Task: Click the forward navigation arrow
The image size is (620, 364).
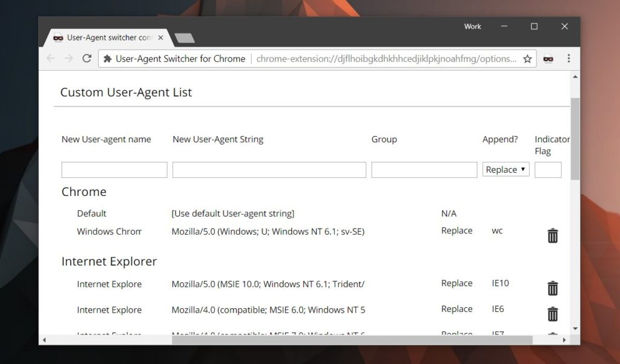Action: coord(68,59)
